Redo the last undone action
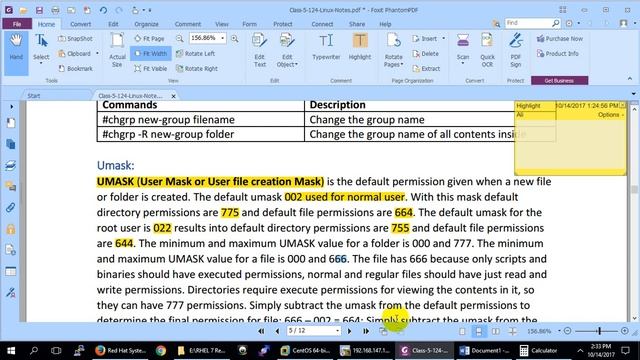Viewport: 640px width, 360px height. (x=119, y=10)
